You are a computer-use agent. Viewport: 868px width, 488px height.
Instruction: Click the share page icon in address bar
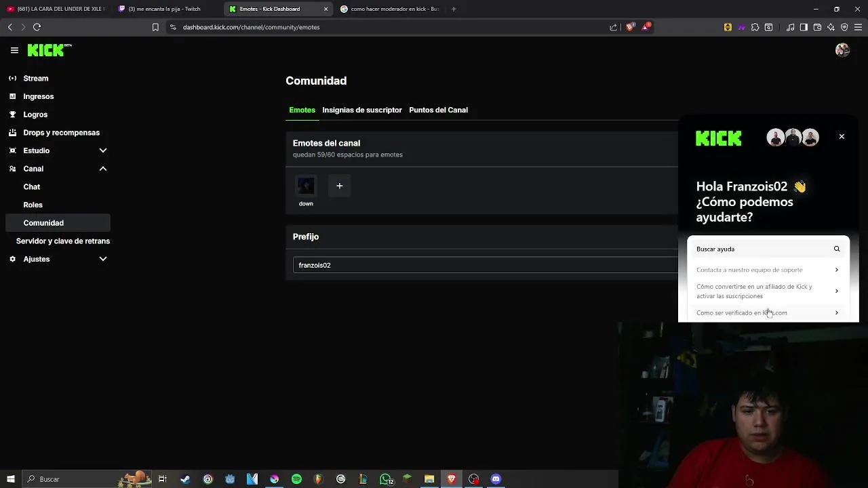tap(614, 27)
